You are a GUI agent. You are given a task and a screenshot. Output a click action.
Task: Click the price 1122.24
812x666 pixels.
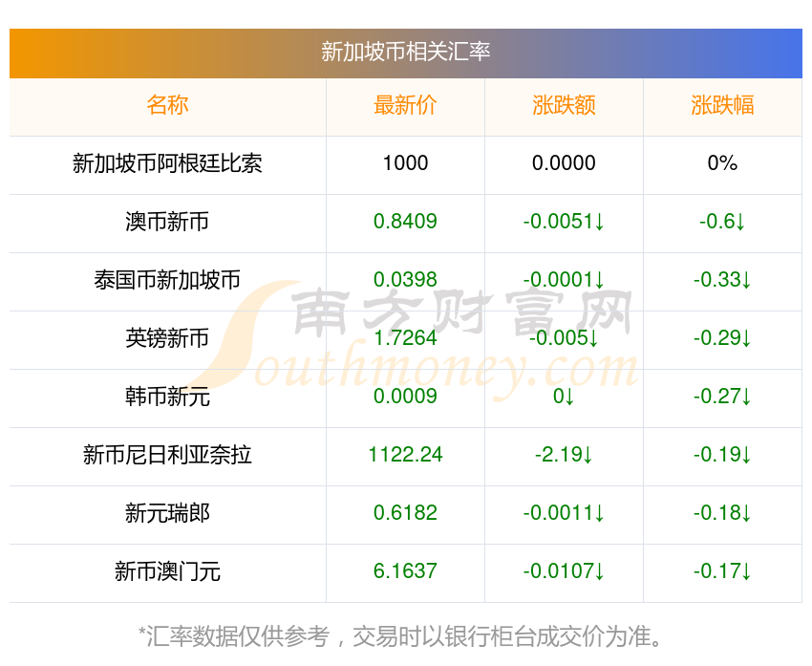405,455
